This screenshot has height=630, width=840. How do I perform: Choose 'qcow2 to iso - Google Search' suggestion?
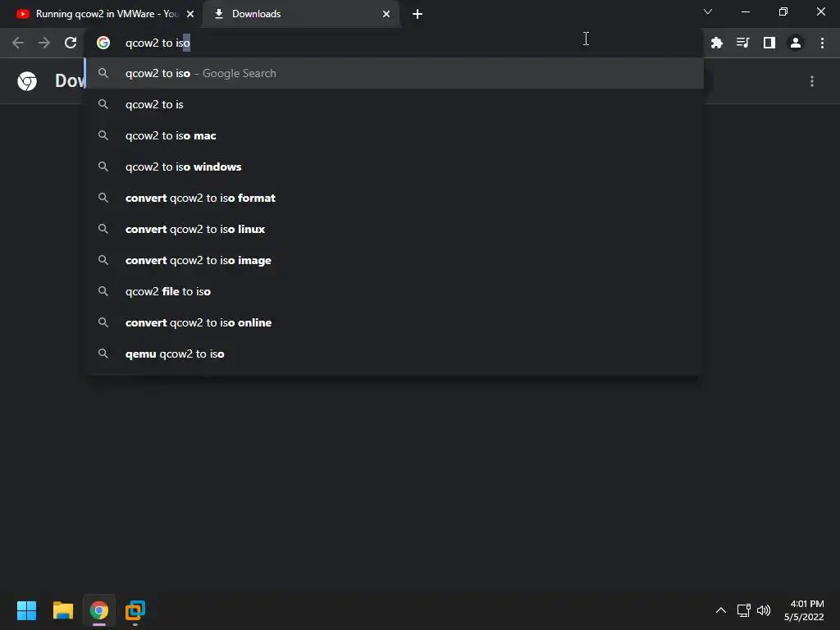pyautogui.click(x=395, y=73)
